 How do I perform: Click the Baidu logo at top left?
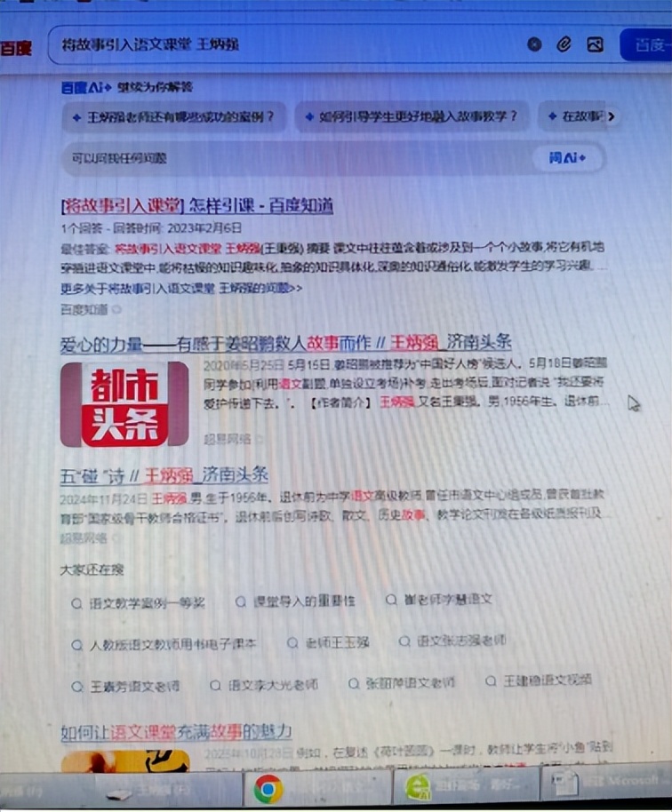point(16,47)
